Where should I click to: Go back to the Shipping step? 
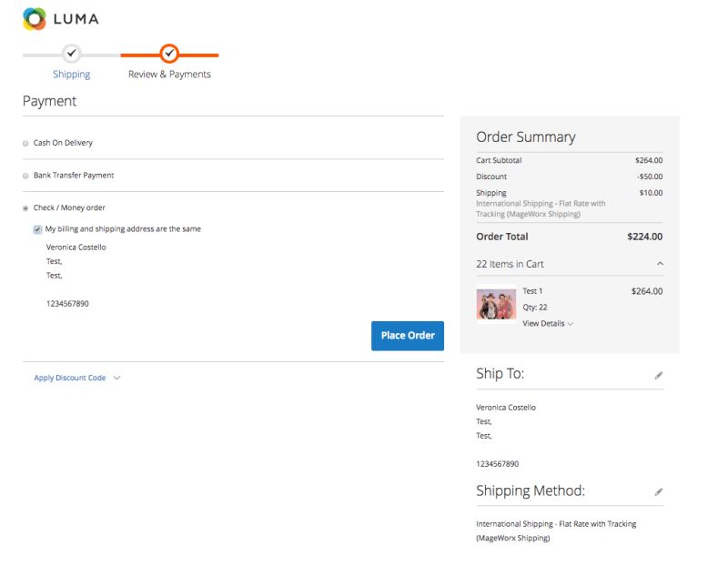pyautogui.click(x=71, y=73)
